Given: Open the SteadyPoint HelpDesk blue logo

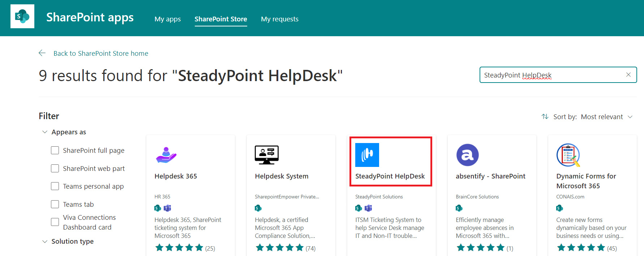Looking at the screenshot, I should pos(367,155).
